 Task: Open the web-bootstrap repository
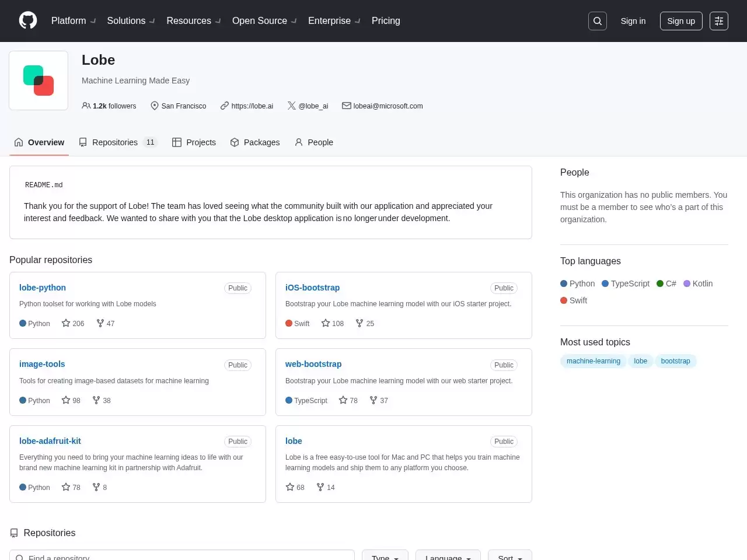pyautogui.click(x=313, y=364)
